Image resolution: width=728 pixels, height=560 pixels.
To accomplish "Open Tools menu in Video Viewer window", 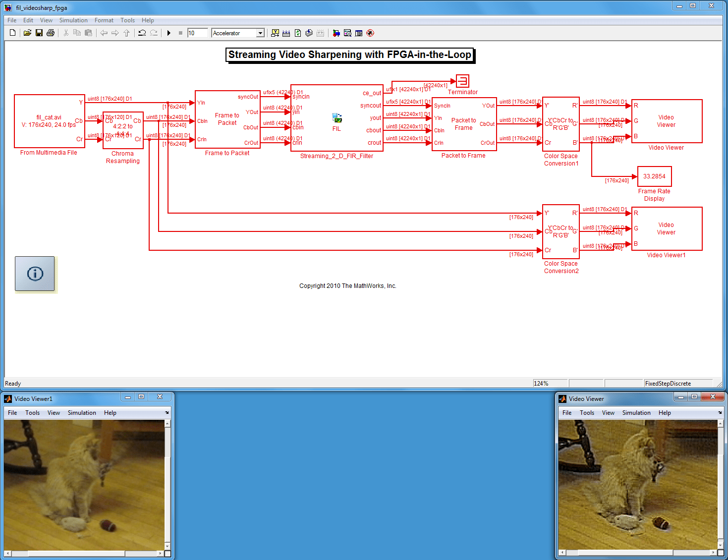I will 587,413.
